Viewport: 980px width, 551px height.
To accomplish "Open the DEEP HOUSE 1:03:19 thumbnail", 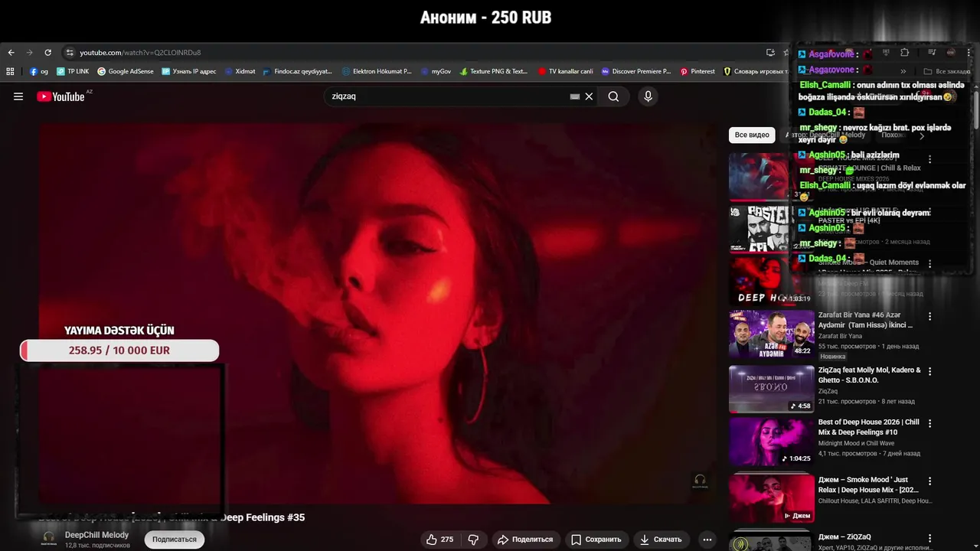I will point(771,281).
